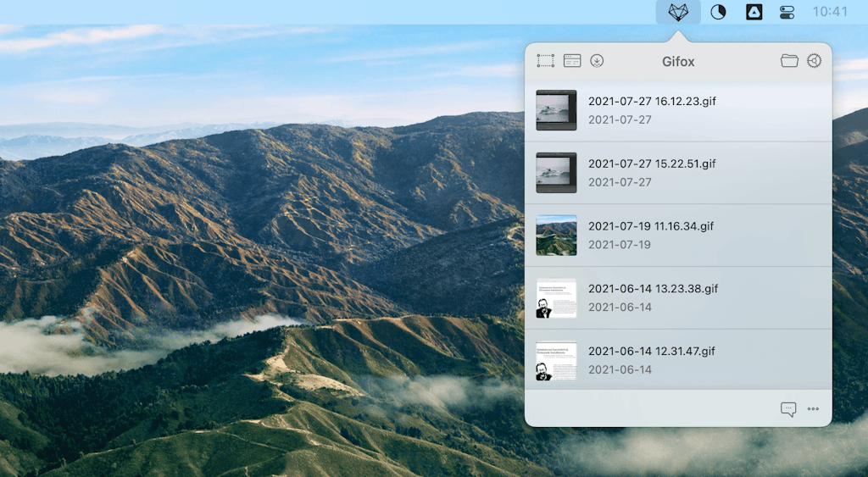Viewport: 868px width, 477px height.
Task: Click the Gifox fox menu bar icon
Action: coord(678,12)
